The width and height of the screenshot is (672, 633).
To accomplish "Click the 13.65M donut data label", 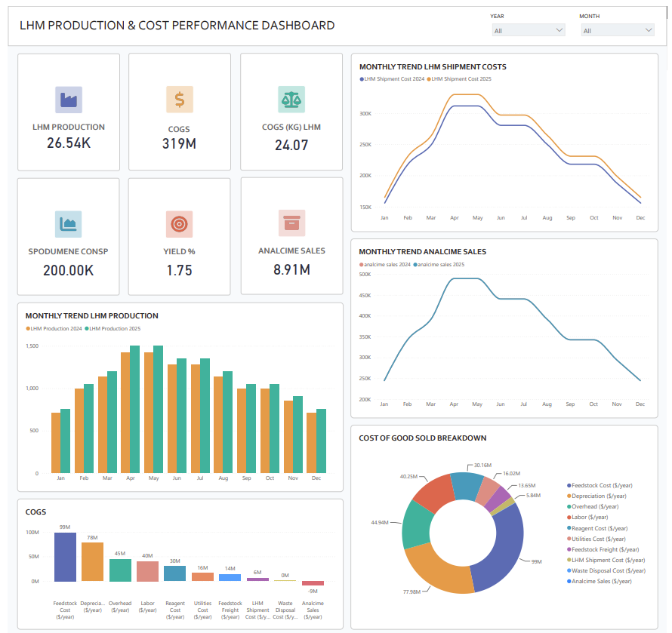I will 527,486.
